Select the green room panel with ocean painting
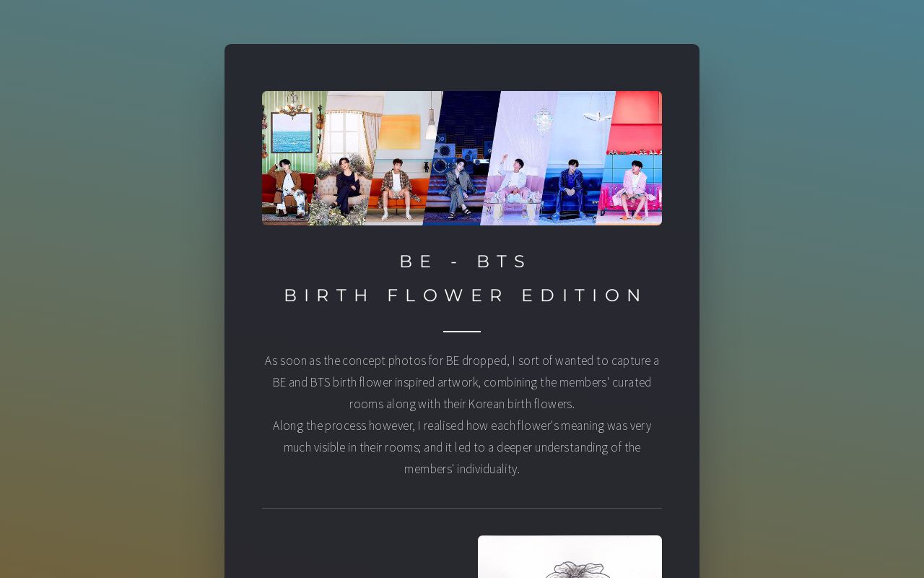This screenshot has width=924, height=578. 289,158
